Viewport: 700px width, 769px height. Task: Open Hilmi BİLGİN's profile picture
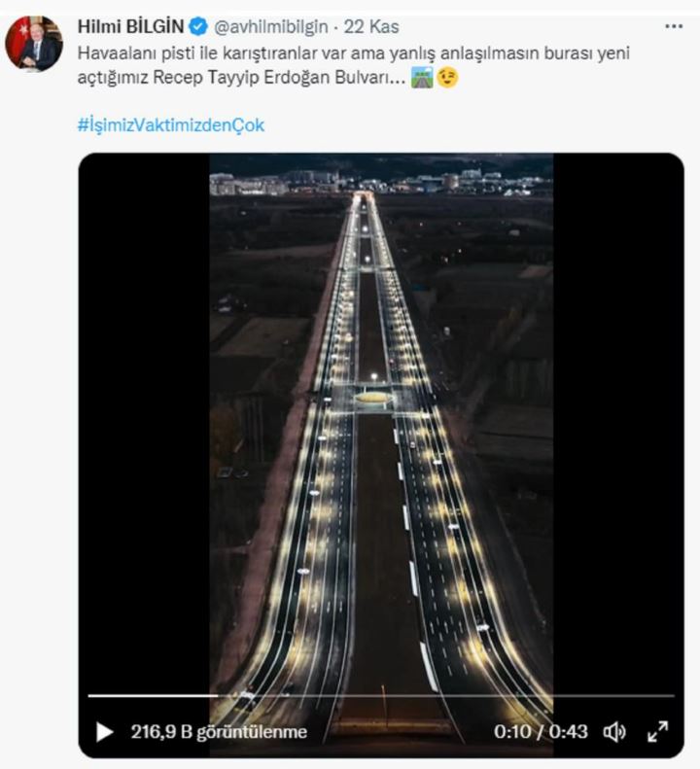point(34,44)
